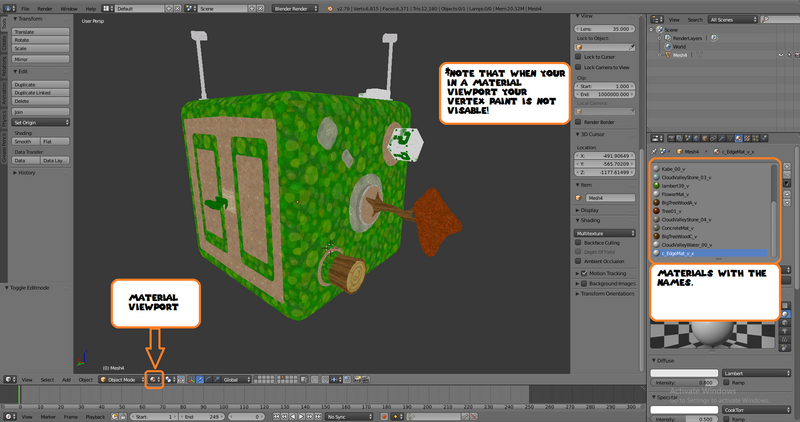The image size is (800, 422).
Task: Click the Smooth shading button
Action: point(26,141)
